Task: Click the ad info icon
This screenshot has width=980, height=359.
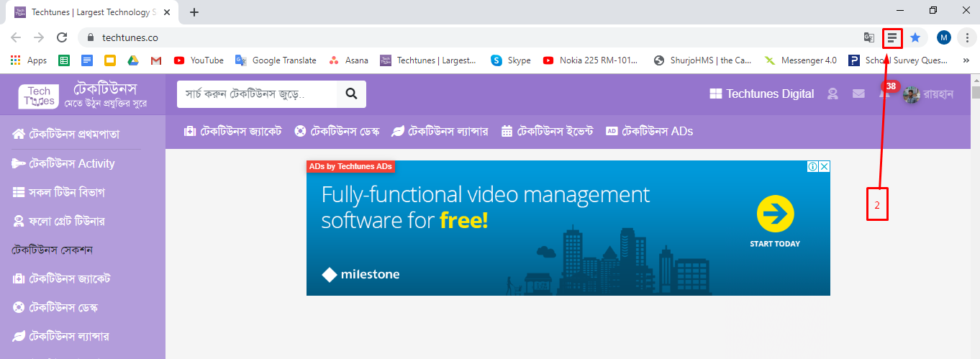Action: 812,167
